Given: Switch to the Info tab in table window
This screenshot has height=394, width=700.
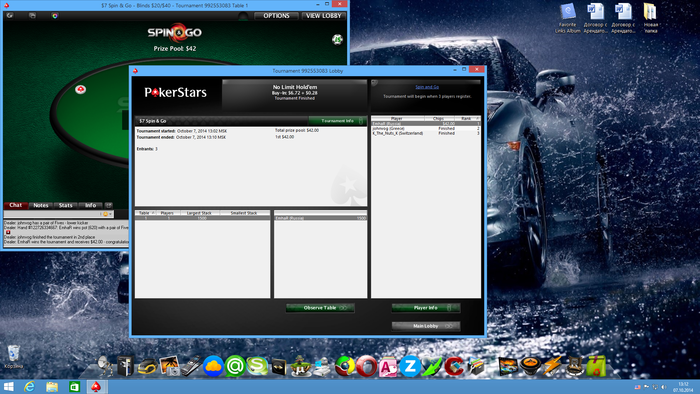Looking at the screenshot, I should [91, 205].
